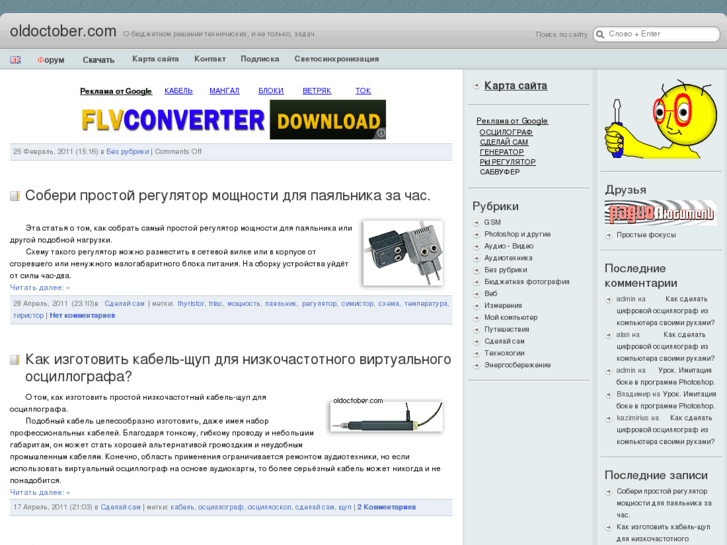Click the yellow mascot with screwdriver image

pos(659,119)
